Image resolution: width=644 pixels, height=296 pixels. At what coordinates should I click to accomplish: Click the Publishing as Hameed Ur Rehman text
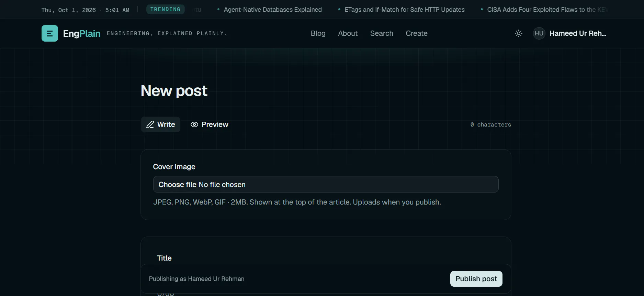coord(197,279)
